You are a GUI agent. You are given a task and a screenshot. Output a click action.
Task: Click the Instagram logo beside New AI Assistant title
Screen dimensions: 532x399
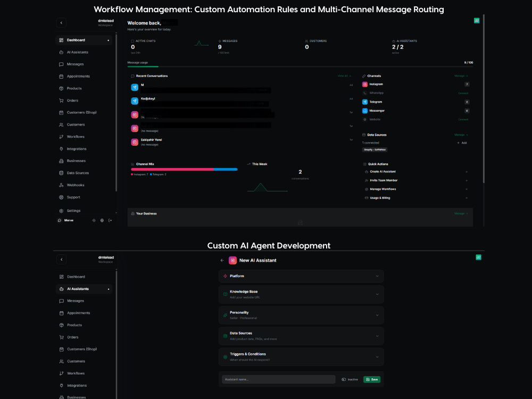click(233, 261)
